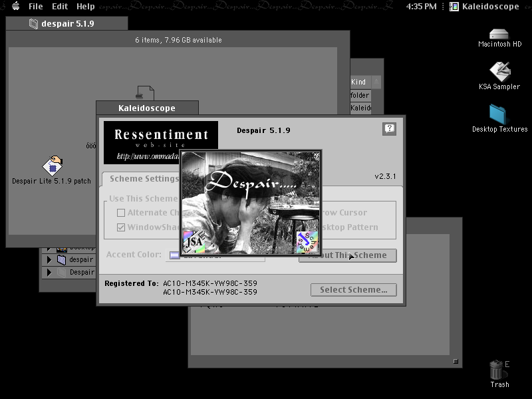532x399 pixels.
Task: Select the Desktop Textures folder icon
Action: pyautogui.click(x=498, y=114)
